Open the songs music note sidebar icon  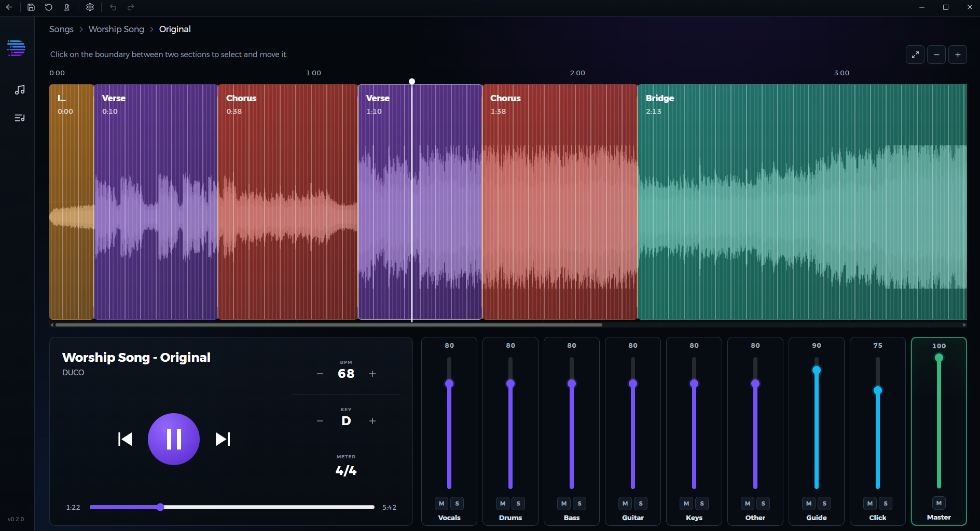(20, 90)
